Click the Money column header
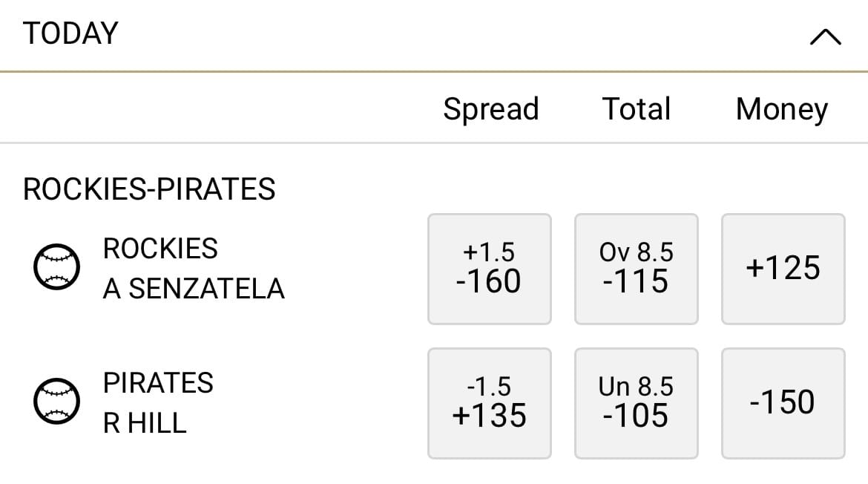This screenshot has width=868, height=484. (782, 110)
